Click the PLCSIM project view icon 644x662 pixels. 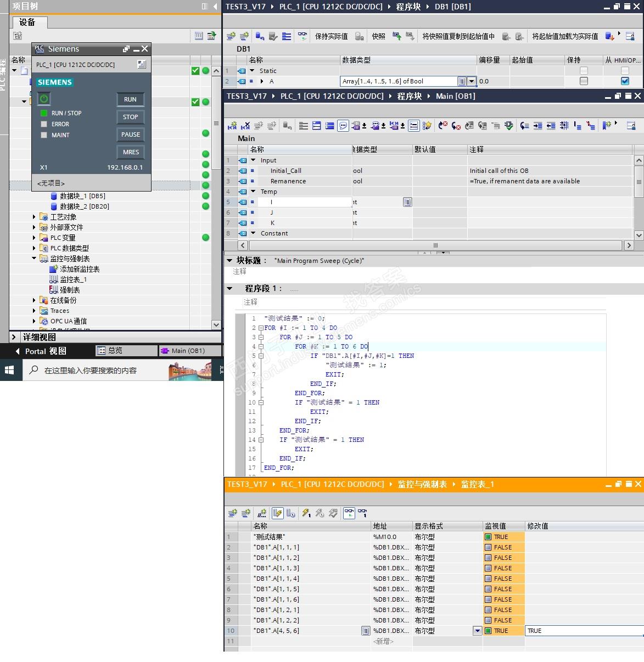pyautogui.click(x=141, y=64)
